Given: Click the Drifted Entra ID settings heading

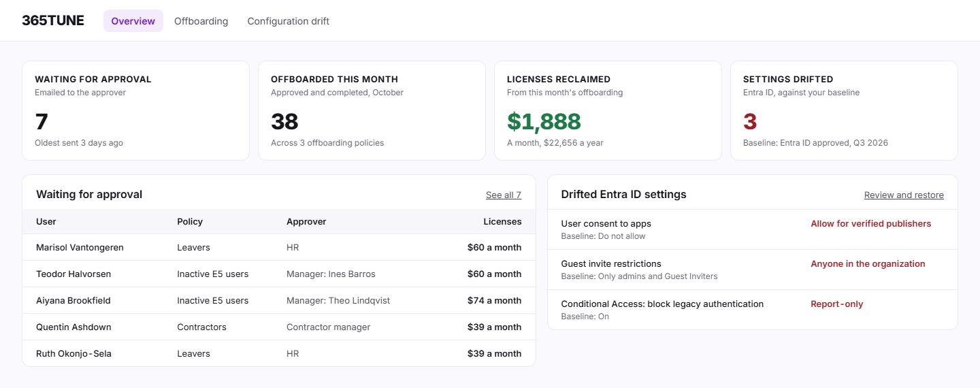Looking at the screenshot, I should pos(623,195).
